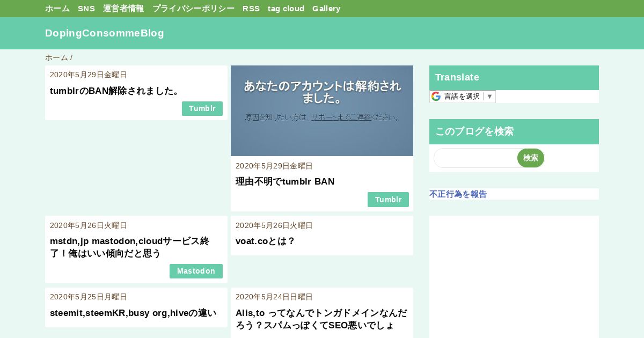Click the ホーム breadcrumb link
The image size is (644, 338).
click(x=56, y=57)
